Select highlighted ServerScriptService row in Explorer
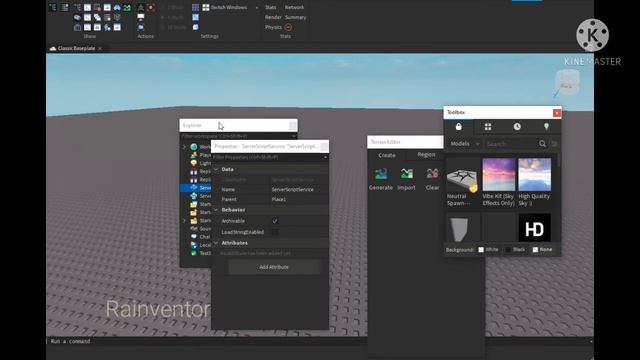 point(196,188)
